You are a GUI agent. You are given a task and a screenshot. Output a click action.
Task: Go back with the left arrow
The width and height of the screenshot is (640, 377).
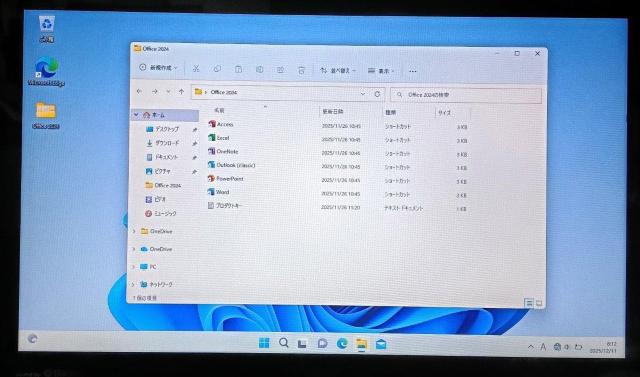point(139,91)
